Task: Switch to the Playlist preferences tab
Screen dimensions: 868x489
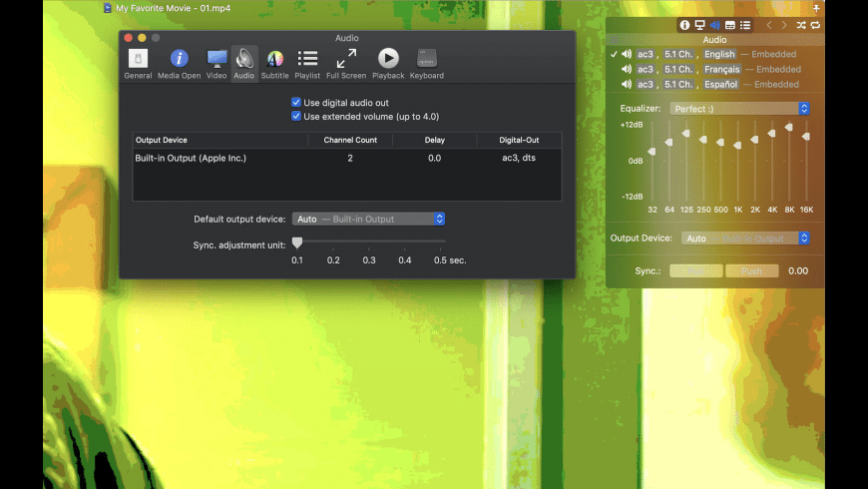Action: point(307,64)
